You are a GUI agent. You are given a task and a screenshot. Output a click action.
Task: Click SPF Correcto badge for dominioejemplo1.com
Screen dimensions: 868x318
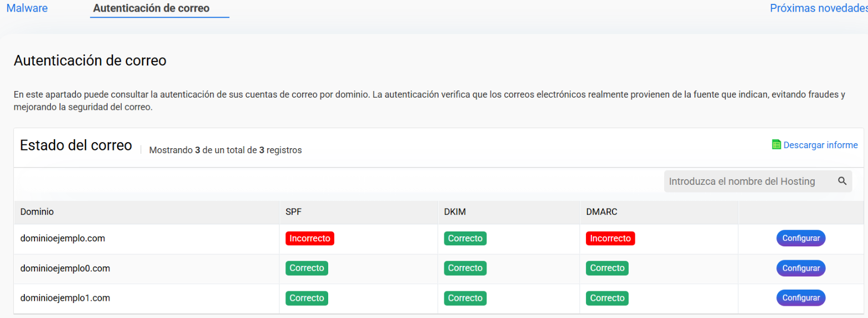(307, 298)
